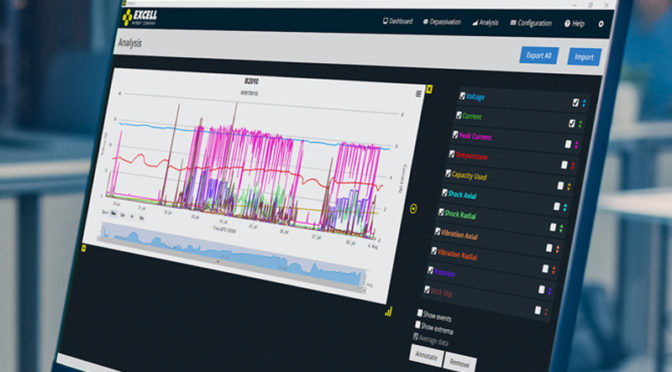672x372 pixels.
Task: Click the Import button
Action: [584, 57]
